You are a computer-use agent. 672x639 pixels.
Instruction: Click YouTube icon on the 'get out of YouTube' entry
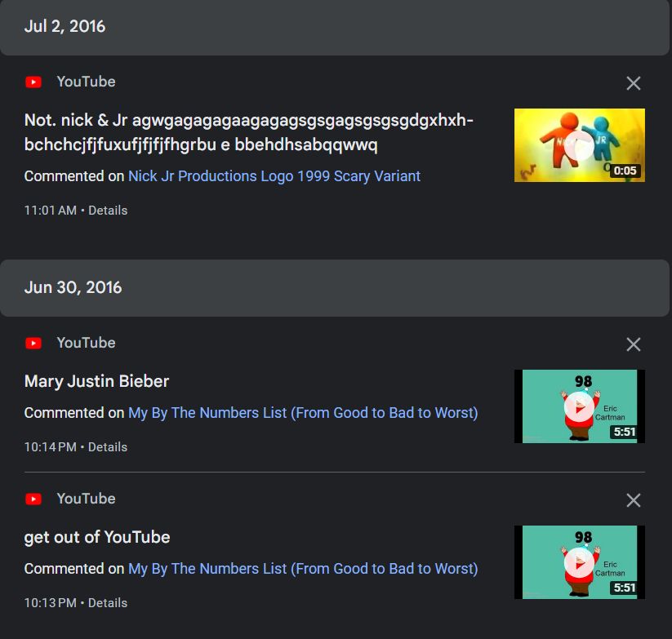point(33,499)
